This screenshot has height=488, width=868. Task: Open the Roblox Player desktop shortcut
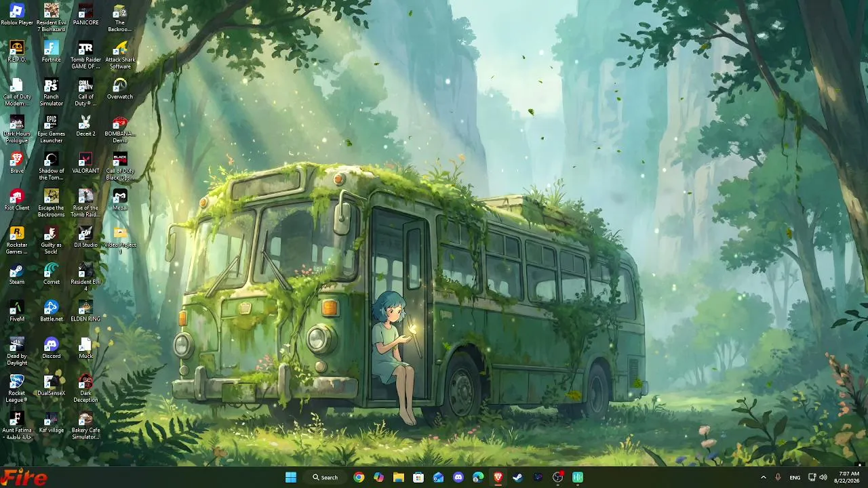(x=17, y=15)
